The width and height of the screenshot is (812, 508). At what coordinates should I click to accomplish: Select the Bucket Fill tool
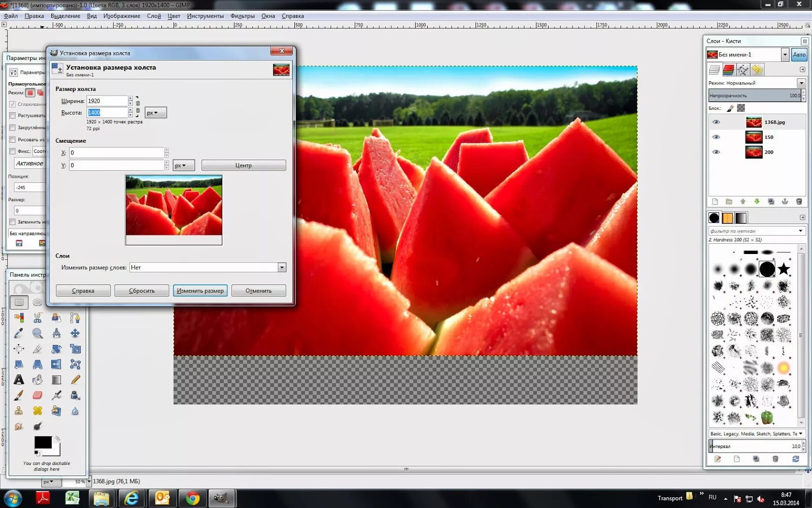point(38,379)
